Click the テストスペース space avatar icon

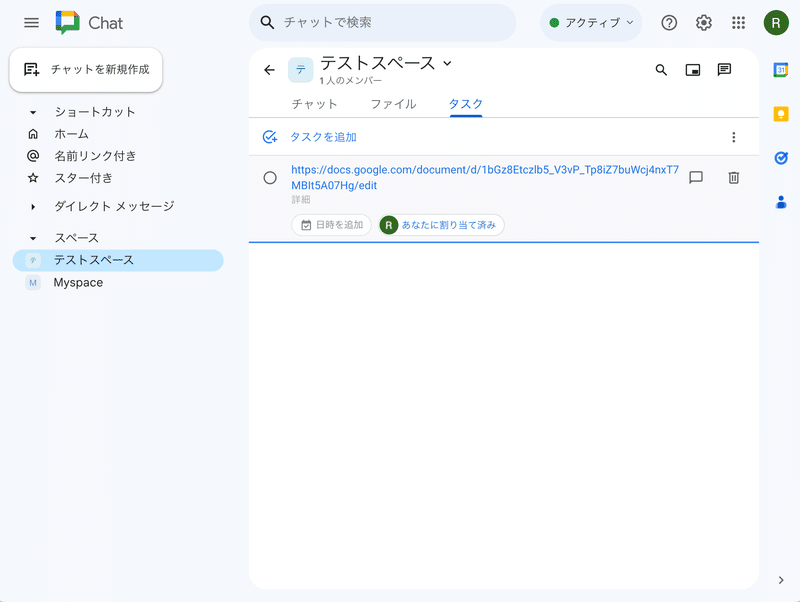pos(301,70)
